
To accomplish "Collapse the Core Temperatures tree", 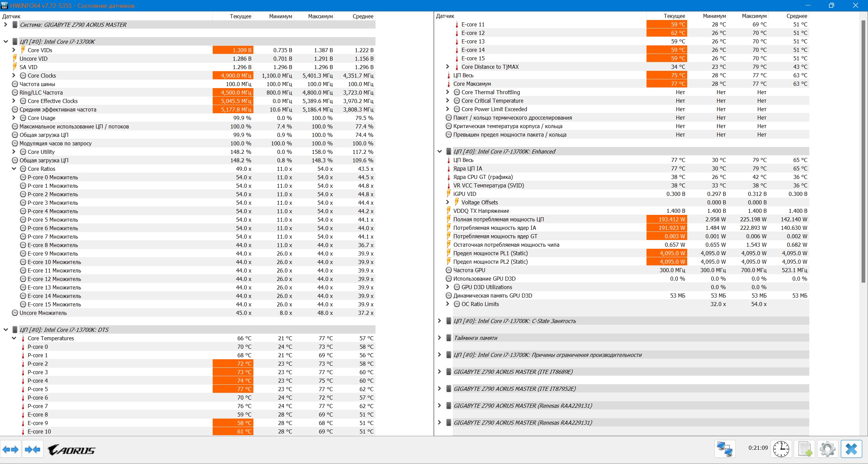I will [14, 338].
